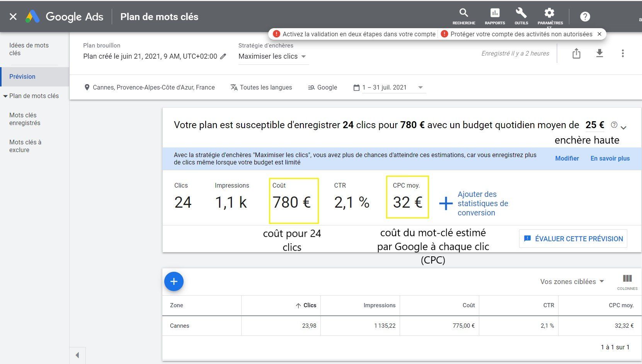Open the three-dot more options menu
642x364 pixels.
tap(622, 53)
